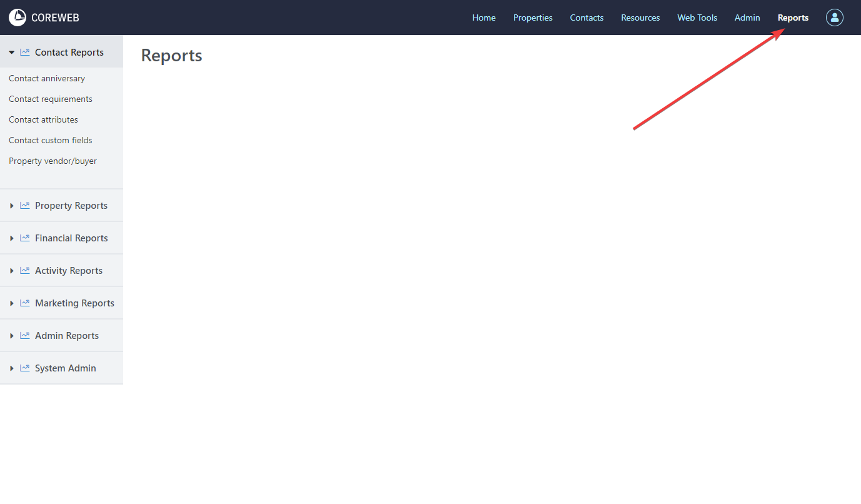Open Contact custom fields report link
Screen dimensions: 861x504
[x=51, y=141]
